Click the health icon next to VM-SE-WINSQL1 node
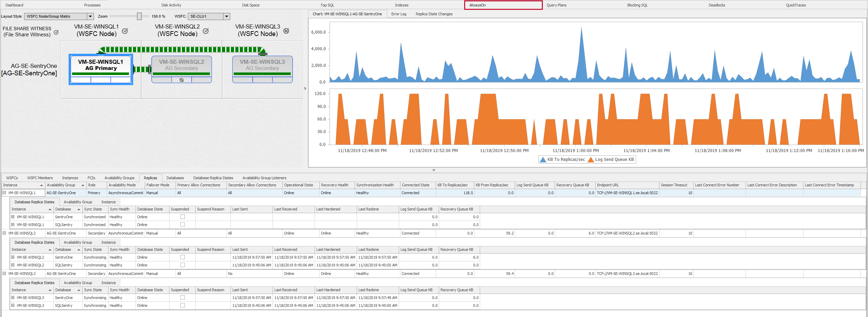This screenshot has width=868, height=317. [x=125, y=31]
